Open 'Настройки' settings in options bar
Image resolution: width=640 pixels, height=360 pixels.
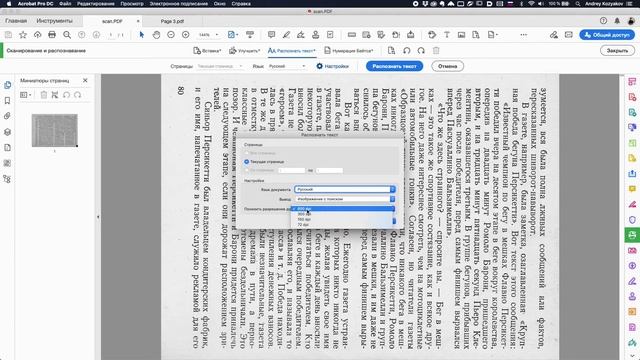click(333, 66)
